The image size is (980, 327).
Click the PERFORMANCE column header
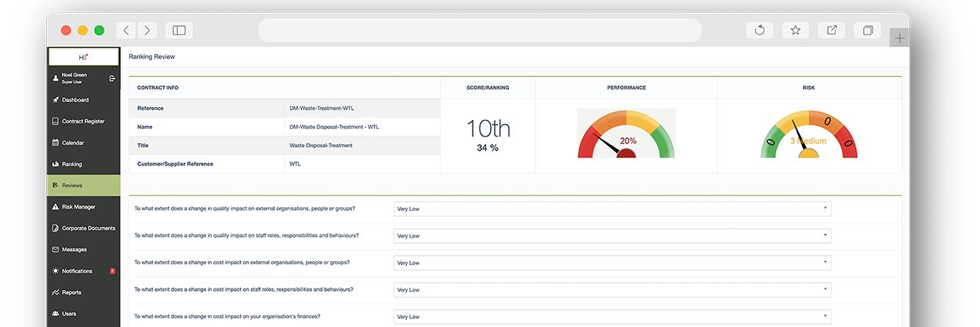click(x=626, y=88)
